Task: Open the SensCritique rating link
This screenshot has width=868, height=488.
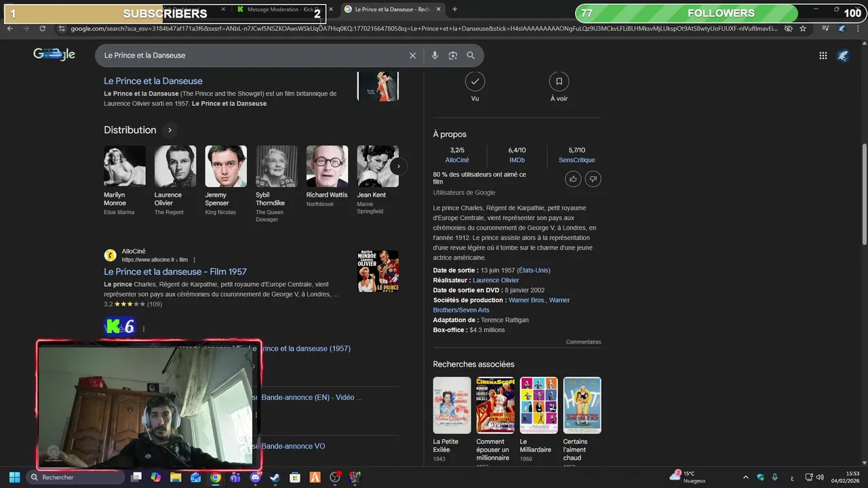Action: (576, 160)
